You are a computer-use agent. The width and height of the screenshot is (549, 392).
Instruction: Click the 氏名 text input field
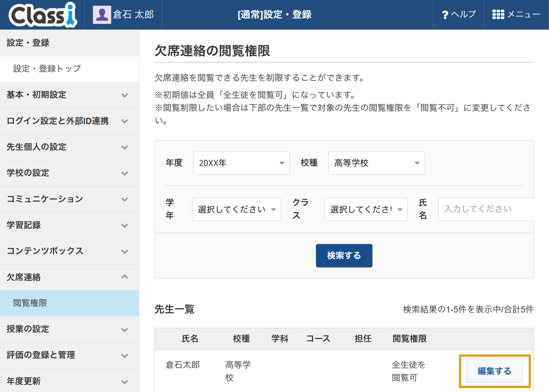[486, 209]
